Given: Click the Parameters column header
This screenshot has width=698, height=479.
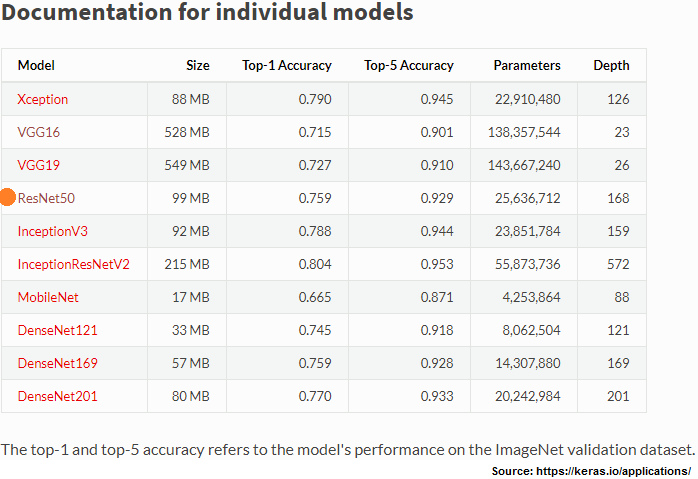Looking at the screenshot, I should pyautogui.click(x=527, y=65).
